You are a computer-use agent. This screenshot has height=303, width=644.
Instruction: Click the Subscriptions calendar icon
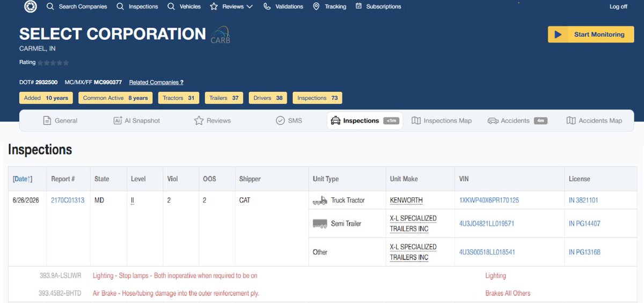click(x=358, y=6)
